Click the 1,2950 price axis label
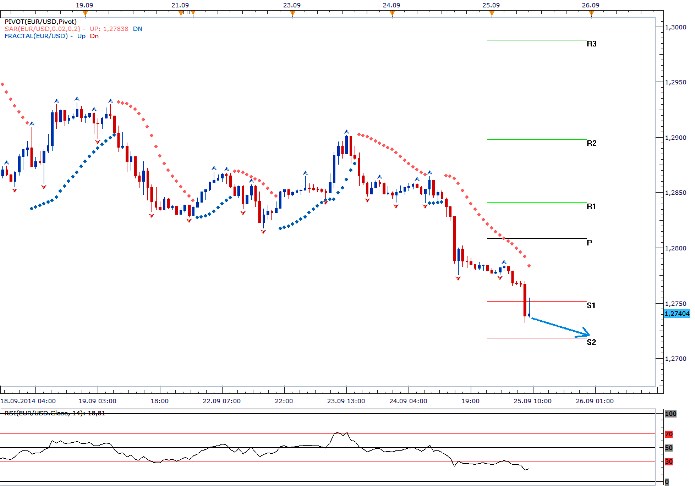This screenshot has height=486, width=695. (676, 82)
